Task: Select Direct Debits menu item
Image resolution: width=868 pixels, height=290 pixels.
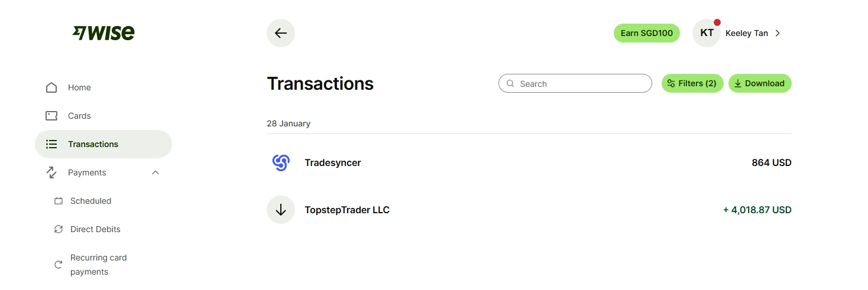Action: (95, 229)
